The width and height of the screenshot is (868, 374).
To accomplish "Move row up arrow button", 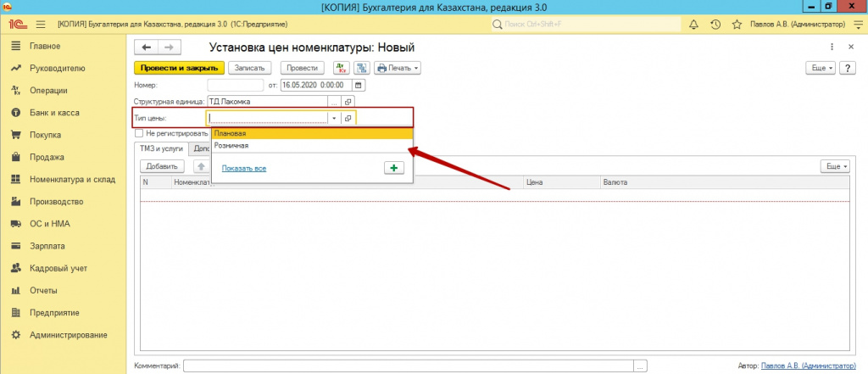I will click(x=202, y=166).
